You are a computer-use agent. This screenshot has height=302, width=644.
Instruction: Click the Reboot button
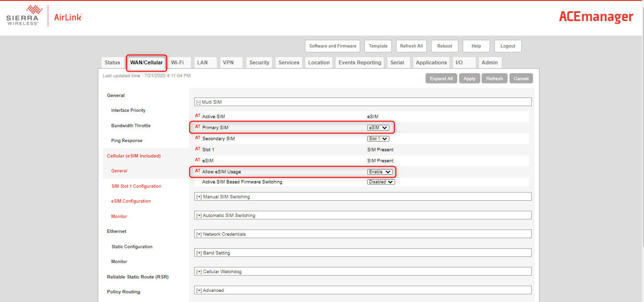[445, 46]
